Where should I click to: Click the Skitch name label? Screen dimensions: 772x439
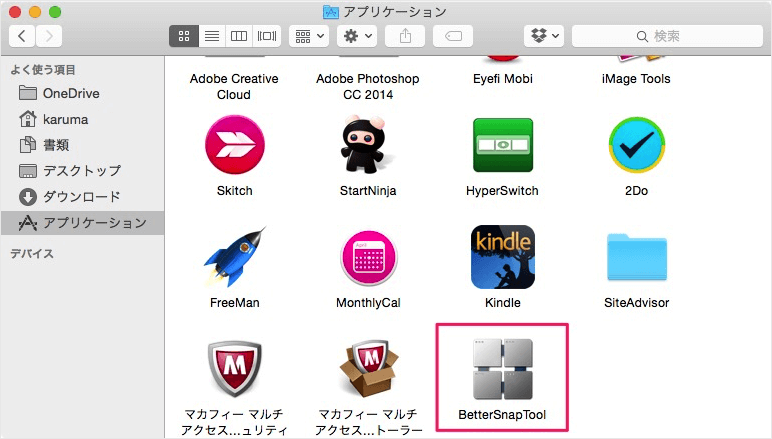[x=234, y=191]
